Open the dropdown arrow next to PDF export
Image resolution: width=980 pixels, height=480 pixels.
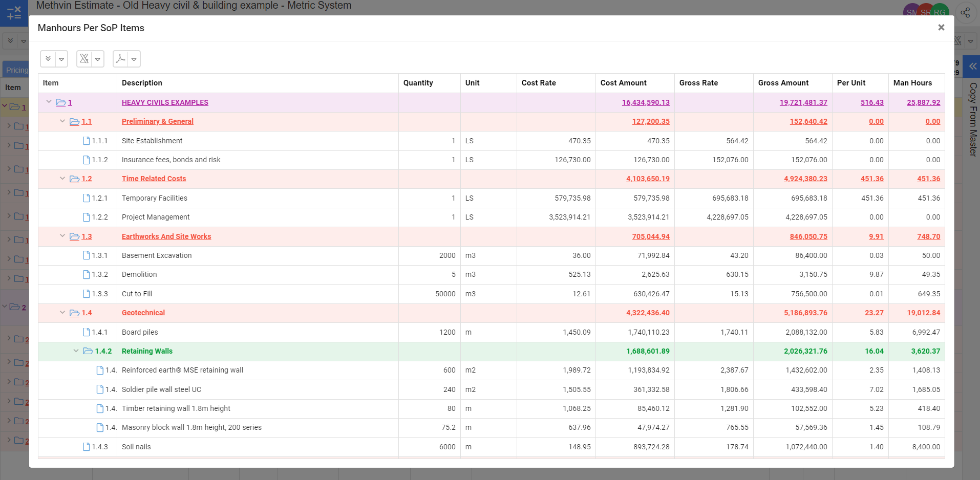134,59
